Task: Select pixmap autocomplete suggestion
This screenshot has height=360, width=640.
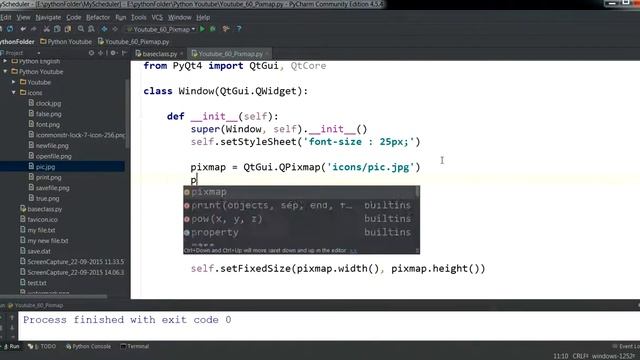Action: pos(301,192)
